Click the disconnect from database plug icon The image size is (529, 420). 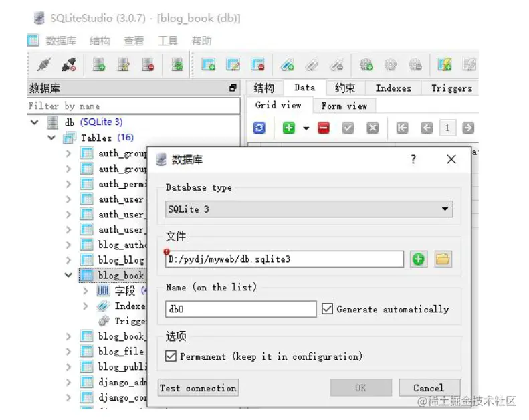pos(69,64)
